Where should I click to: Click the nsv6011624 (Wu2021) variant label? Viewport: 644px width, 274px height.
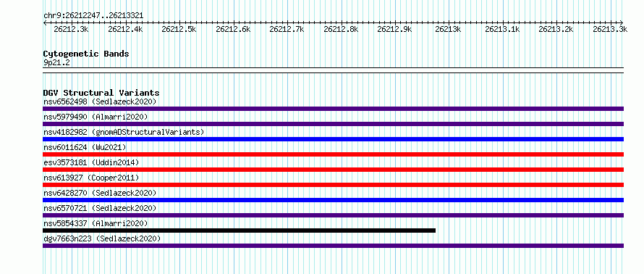[x=85, y=147]
